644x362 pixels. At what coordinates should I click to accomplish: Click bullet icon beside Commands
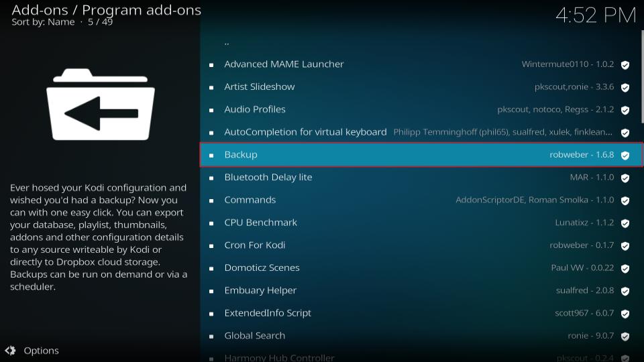(x=211, y=200)
